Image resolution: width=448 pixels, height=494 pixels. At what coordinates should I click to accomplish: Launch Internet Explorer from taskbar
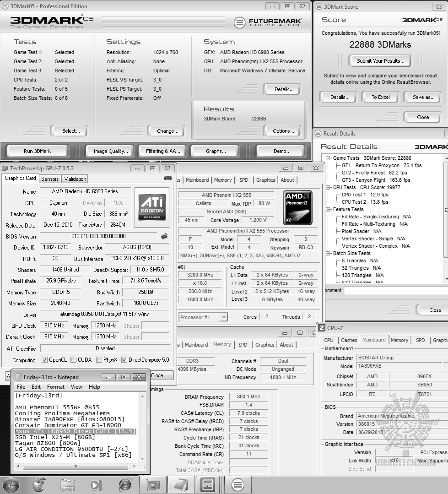125,485
